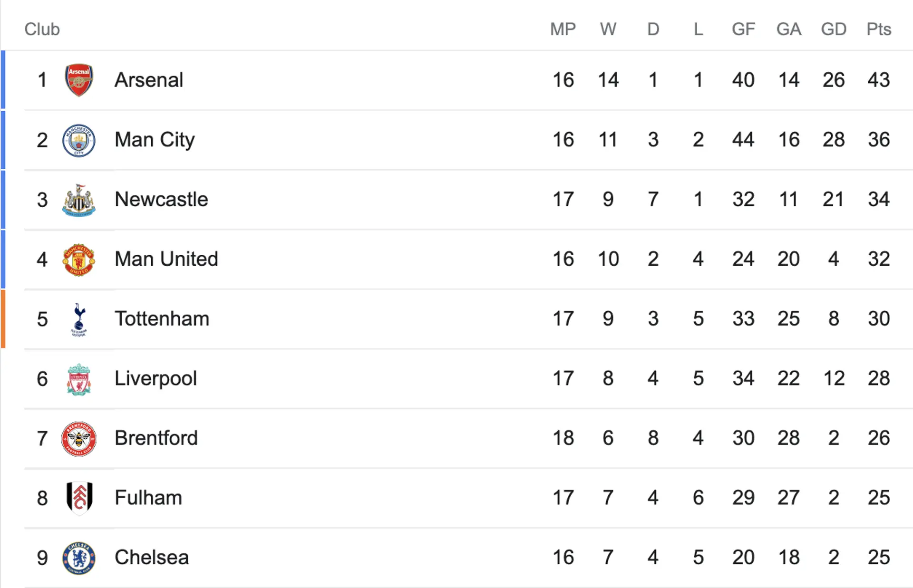
Task: Click the Brentford bee crest
Action: (79, 439)
